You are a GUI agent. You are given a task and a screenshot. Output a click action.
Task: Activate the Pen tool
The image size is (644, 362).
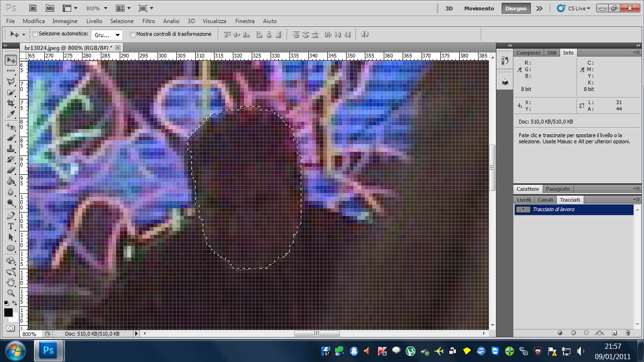[11, 216]
